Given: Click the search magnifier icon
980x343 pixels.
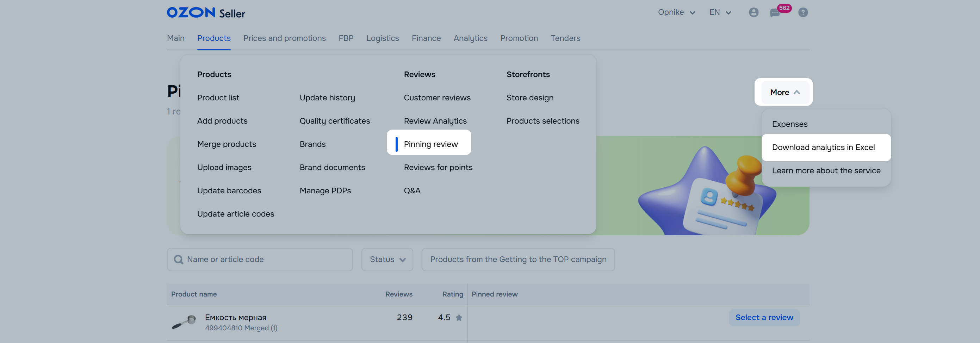Looking at the screenshot, I should pos(178,259).
